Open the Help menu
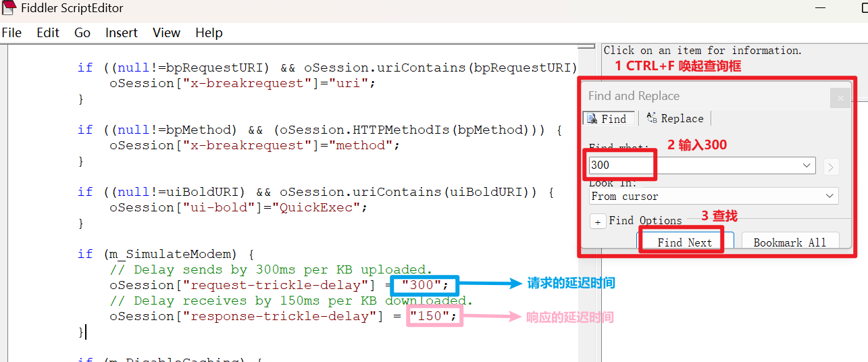The height and width of the screenshot is (362, 868). (209, 32)
